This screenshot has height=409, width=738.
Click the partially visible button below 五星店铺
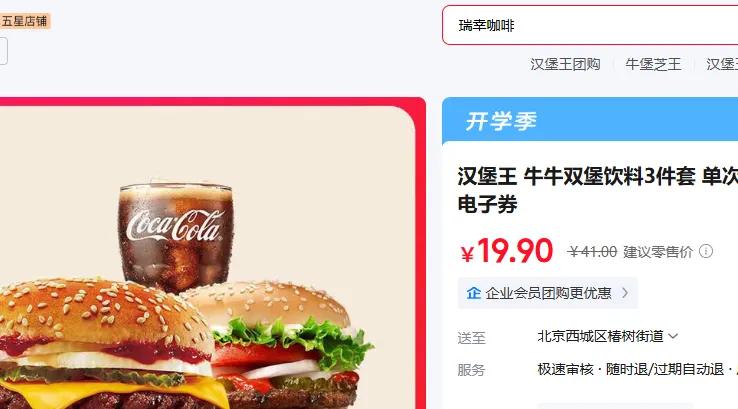click(3, 51)
